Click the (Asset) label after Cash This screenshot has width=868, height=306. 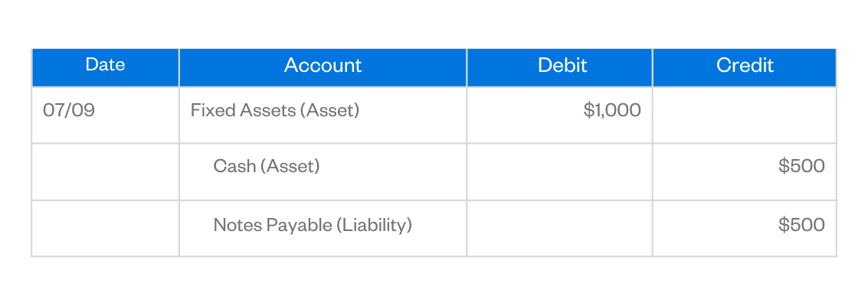click(290, 166)
